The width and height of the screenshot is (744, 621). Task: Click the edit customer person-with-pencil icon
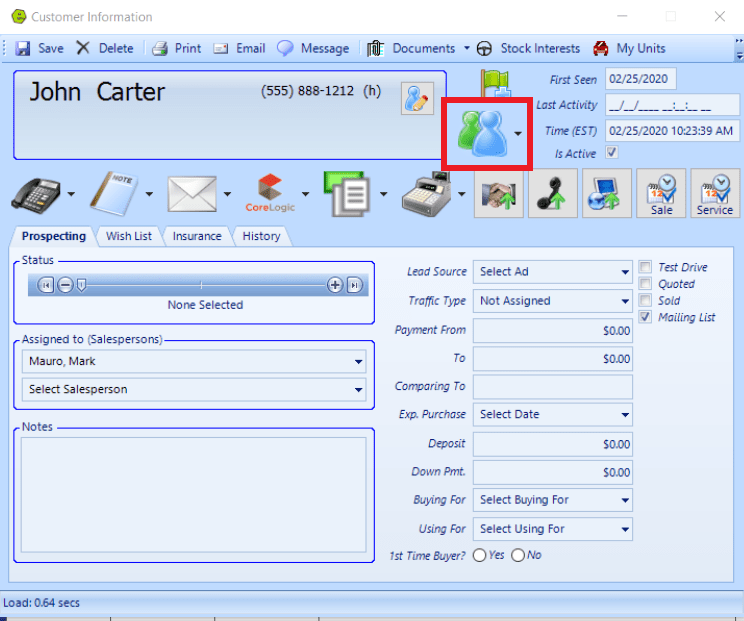[417, 98]
